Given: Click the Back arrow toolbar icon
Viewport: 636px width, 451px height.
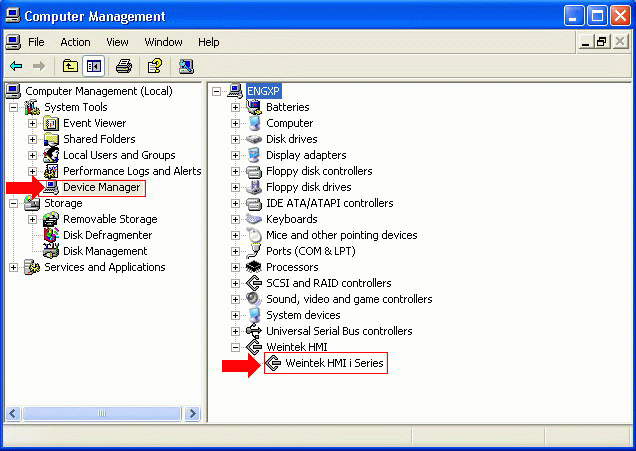Looking at the screenshot, I should point(16,66).
